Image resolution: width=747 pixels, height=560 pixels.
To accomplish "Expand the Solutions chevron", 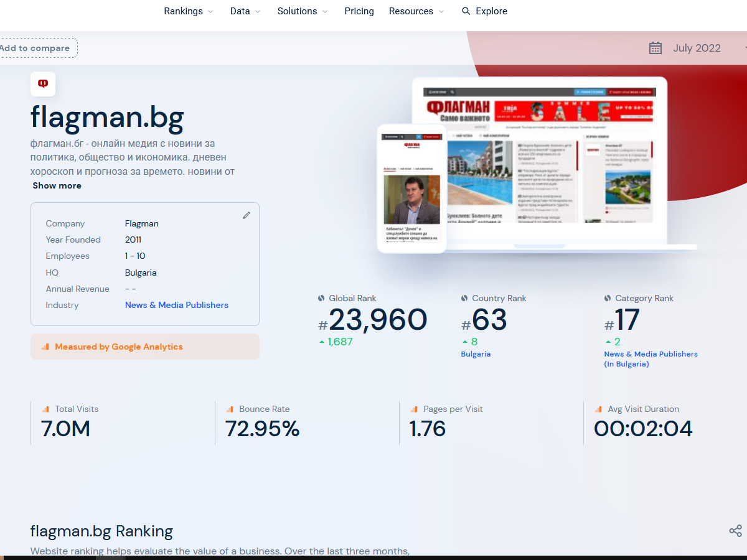I will [324, 12].
